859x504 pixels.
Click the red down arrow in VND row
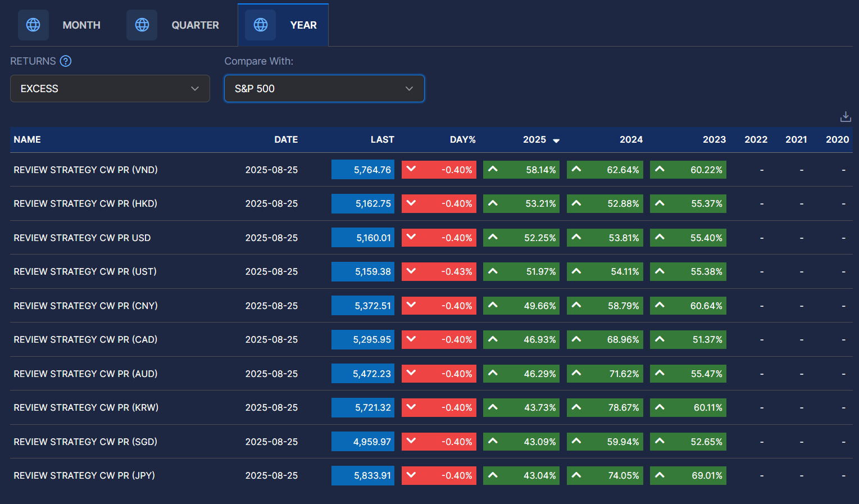click(411, 169)
